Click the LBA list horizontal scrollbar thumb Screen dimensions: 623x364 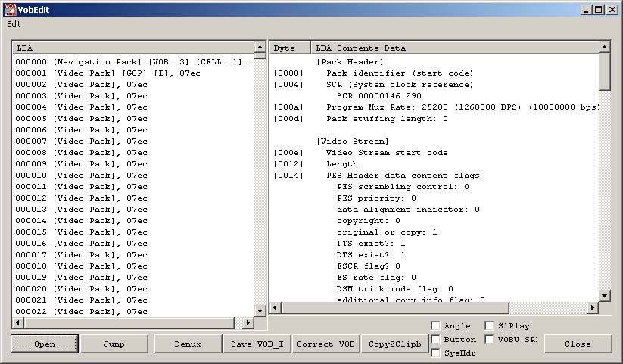[x=129, y=322]
